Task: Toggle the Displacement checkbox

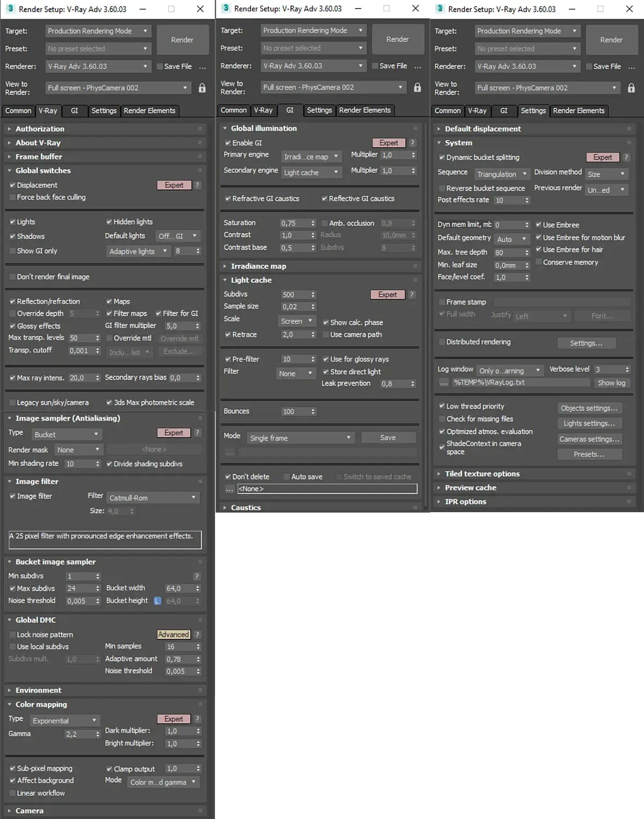Action: coord(12,185)
